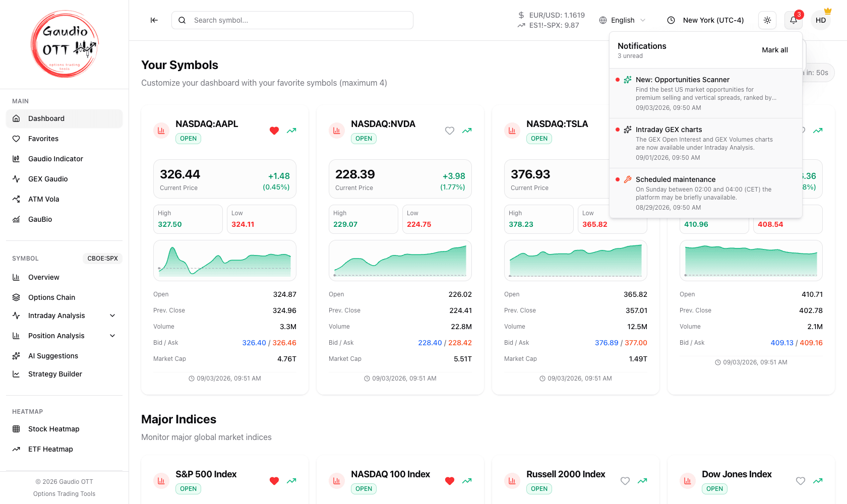Open the Intraday GEX charts notification
The image size is (847, 504).
pos(706,143)
